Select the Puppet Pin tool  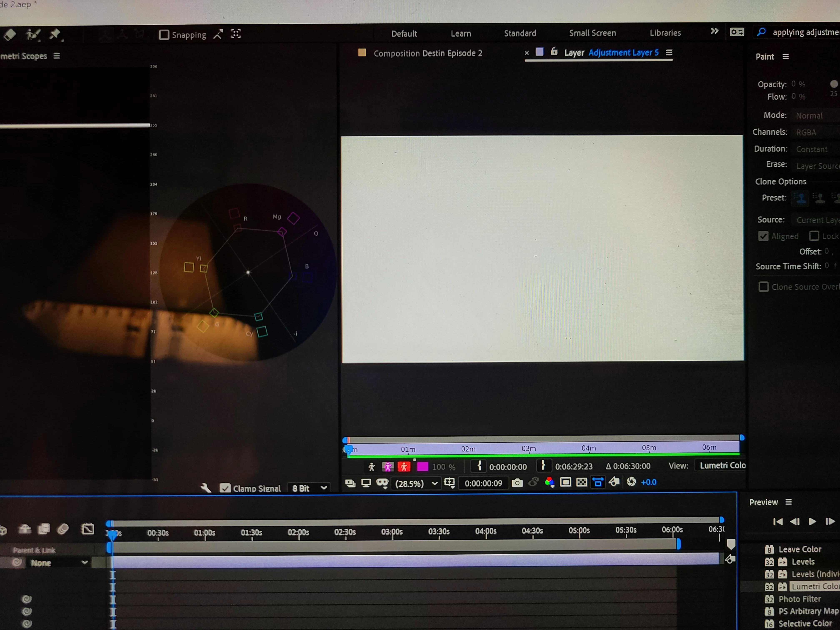pyautogui.click(x=55, y=35)
